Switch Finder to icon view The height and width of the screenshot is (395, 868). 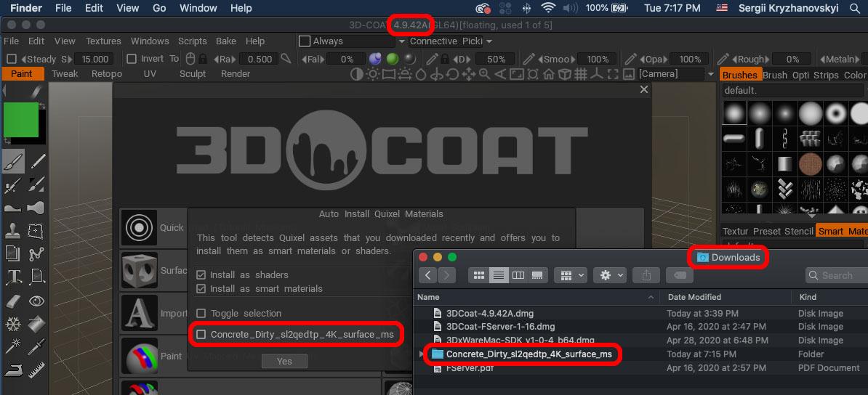pos(479,275)
